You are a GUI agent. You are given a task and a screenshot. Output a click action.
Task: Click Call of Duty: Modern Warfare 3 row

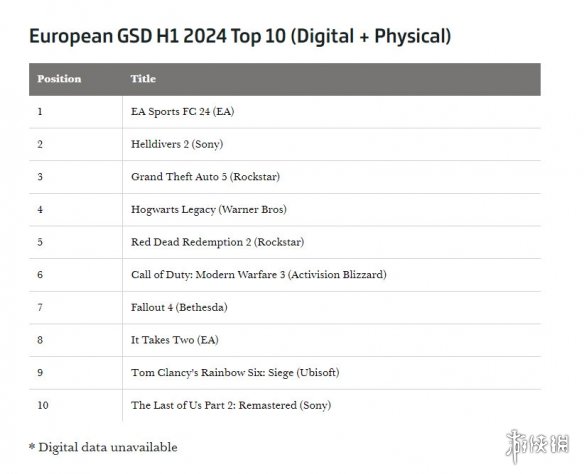(x=285, y=275)
